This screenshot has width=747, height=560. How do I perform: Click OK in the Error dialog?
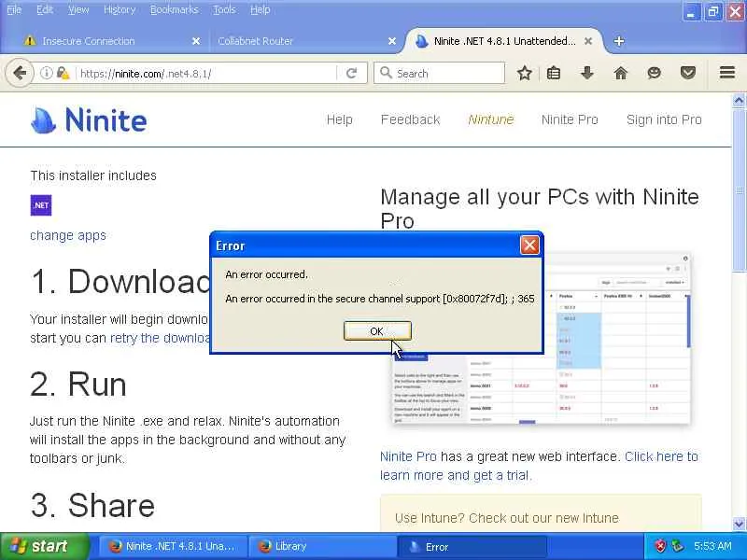tap(377, 331)
